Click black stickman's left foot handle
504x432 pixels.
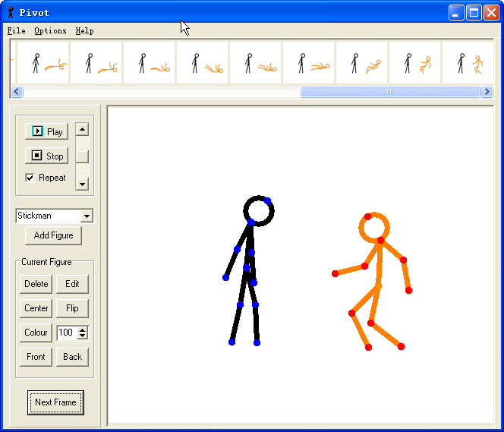(232, 342)
